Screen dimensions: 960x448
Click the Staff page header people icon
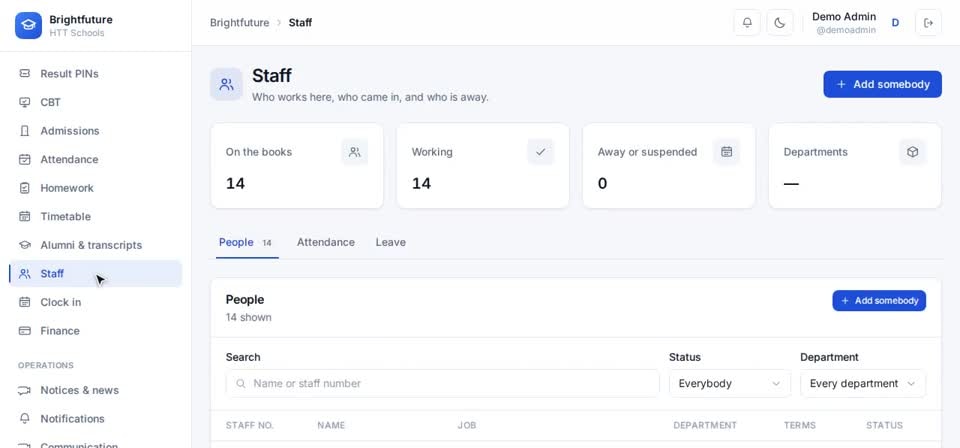227,84
